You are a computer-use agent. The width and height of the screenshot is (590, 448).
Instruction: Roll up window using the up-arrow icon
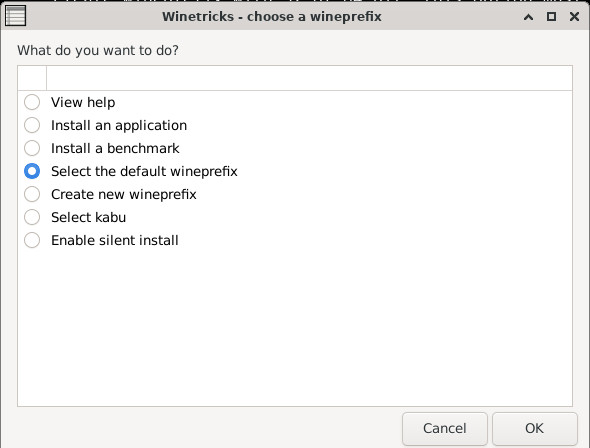pos(528,17)
